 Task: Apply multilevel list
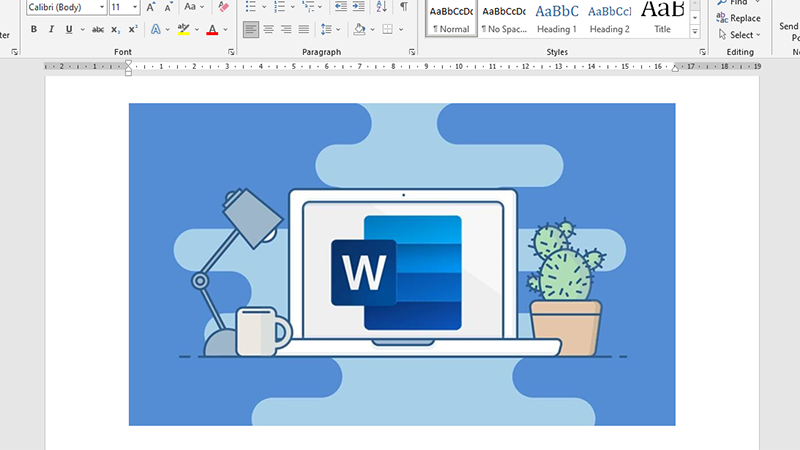(x=308, y=7)
